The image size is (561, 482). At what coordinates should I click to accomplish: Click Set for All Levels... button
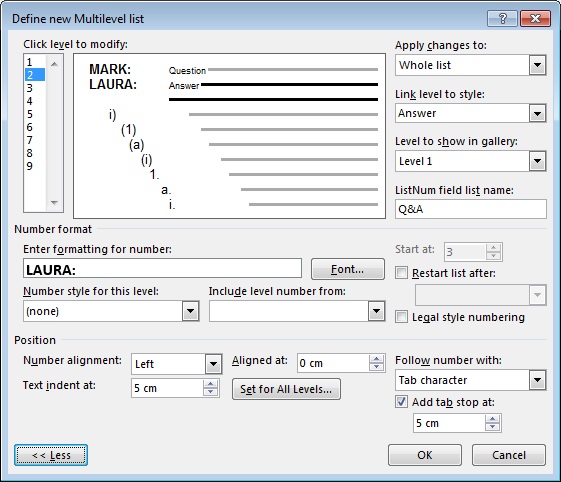click(286, 389)
